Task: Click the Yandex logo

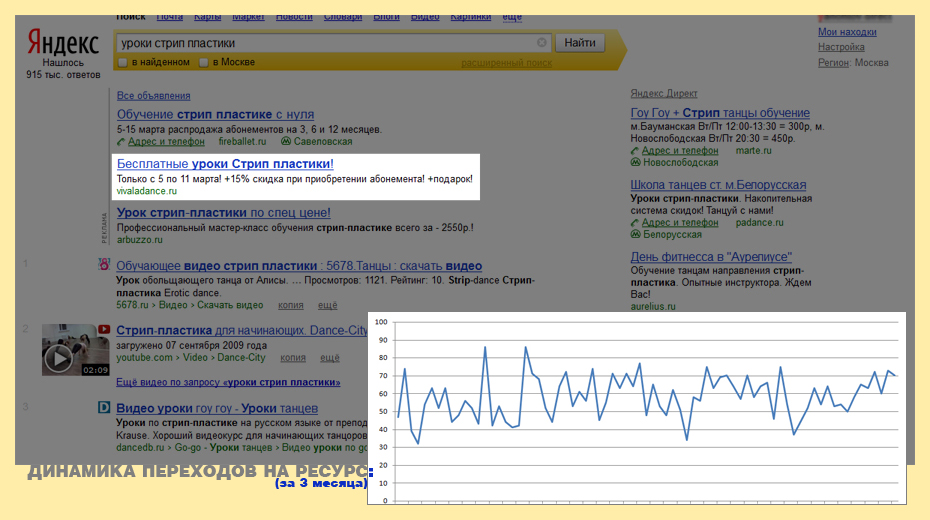Action: pyautogui.click(x=63, y=43)
